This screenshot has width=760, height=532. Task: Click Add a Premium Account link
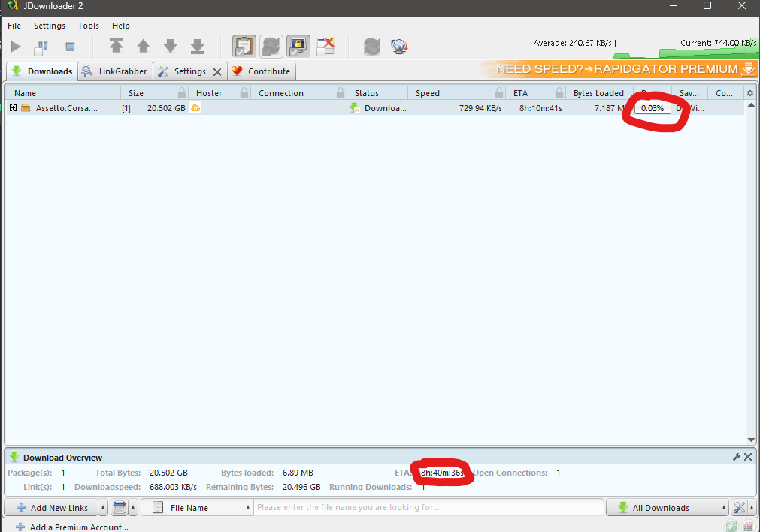[x=72, y=527]
